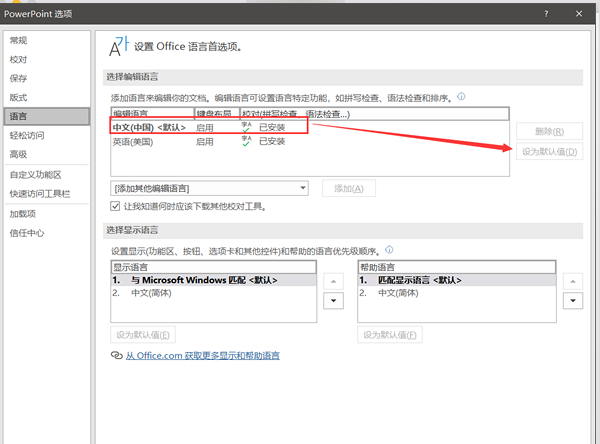600x444 pixels.
Task: Move display language up with arrow
Action: click(333, 281)
